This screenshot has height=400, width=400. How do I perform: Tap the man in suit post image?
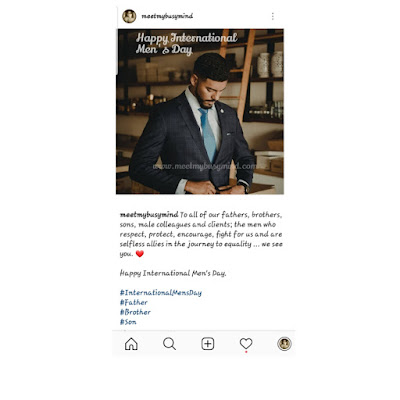200,111
